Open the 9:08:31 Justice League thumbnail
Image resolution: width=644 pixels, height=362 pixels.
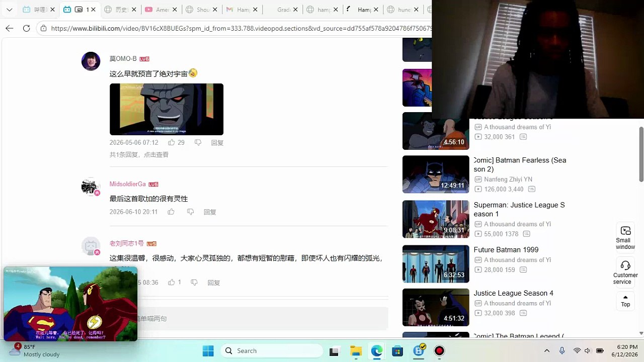[x=436, y=219]
